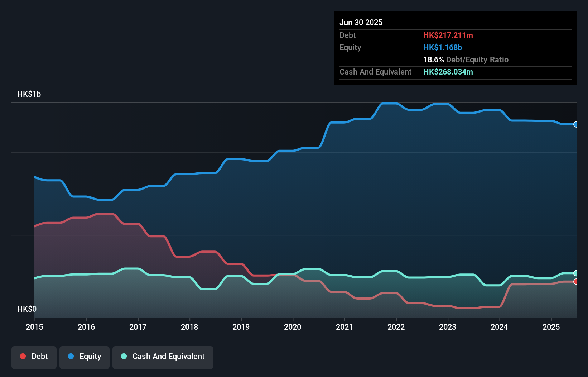This screenshot has width=588, height=377.
Task: Click the HK$1b gridline label
Action: click(29, 94)
